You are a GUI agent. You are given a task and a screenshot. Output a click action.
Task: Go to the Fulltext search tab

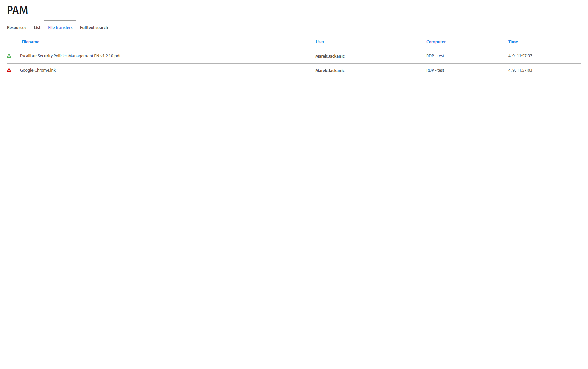click(x=94, y=28)
